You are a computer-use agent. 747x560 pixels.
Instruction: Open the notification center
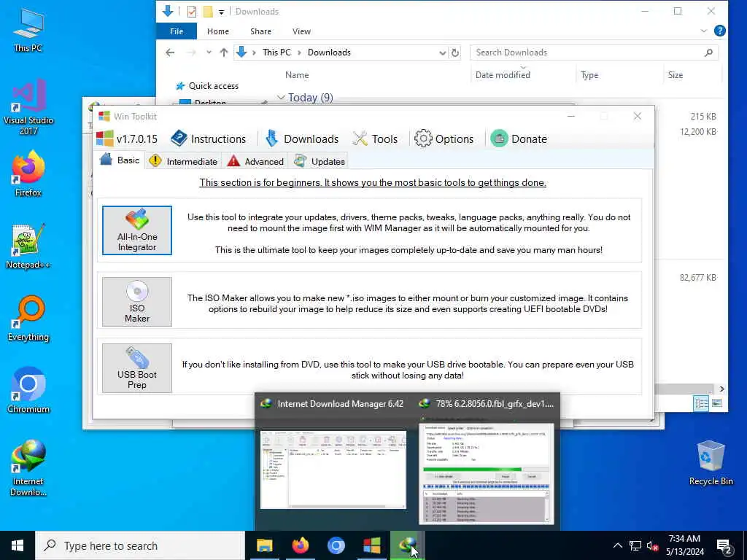(724, 546)
